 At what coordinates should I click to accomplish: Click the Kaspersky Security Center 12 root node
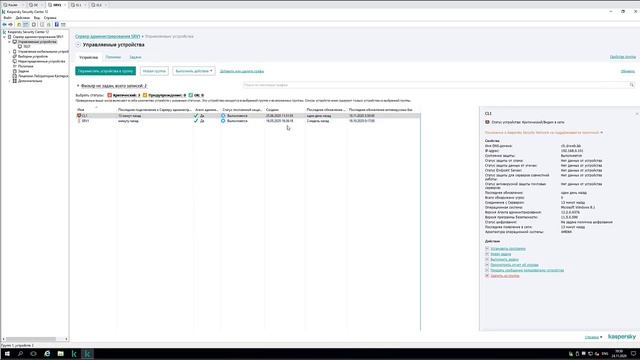[x=28, y=32]
